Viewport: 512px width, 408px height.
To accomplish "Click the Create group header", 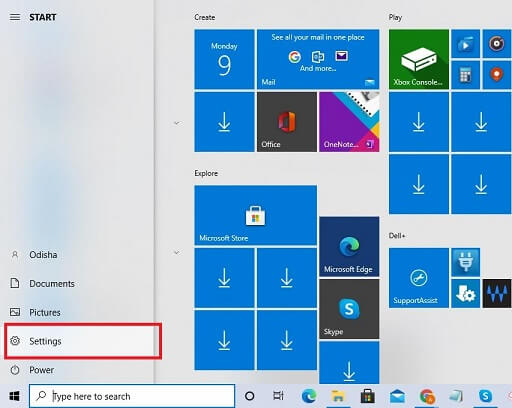I will point(205,17).
